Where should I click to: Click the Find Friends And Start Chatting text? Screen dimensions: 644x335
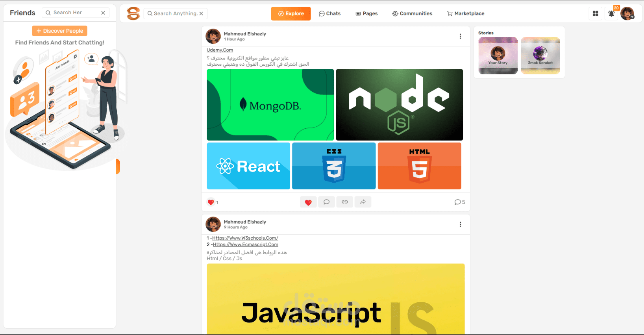tap(60, 43)
